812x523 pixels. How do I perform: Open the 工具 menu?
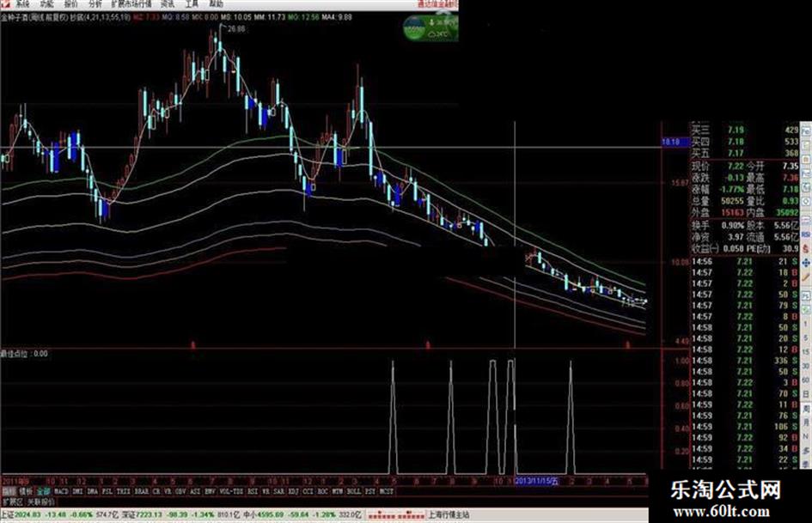pos(192,3)
